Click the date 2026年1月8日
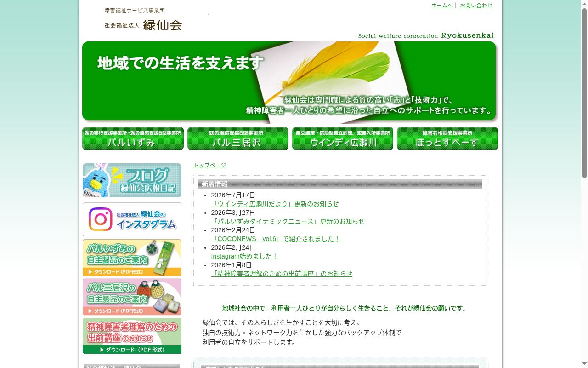 (231, 265)
